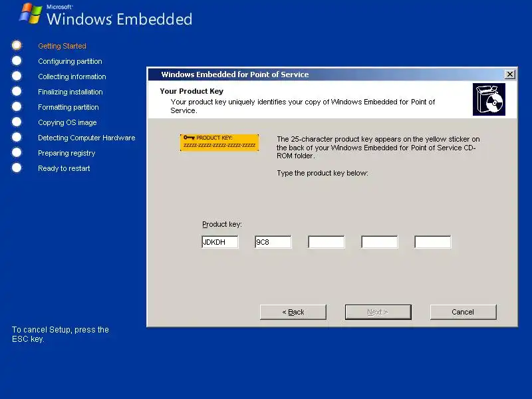Screen dimensions: 532x399
Task: Select the fourth empty product key field
Action: pyautogui.click(x=380, y=242)
